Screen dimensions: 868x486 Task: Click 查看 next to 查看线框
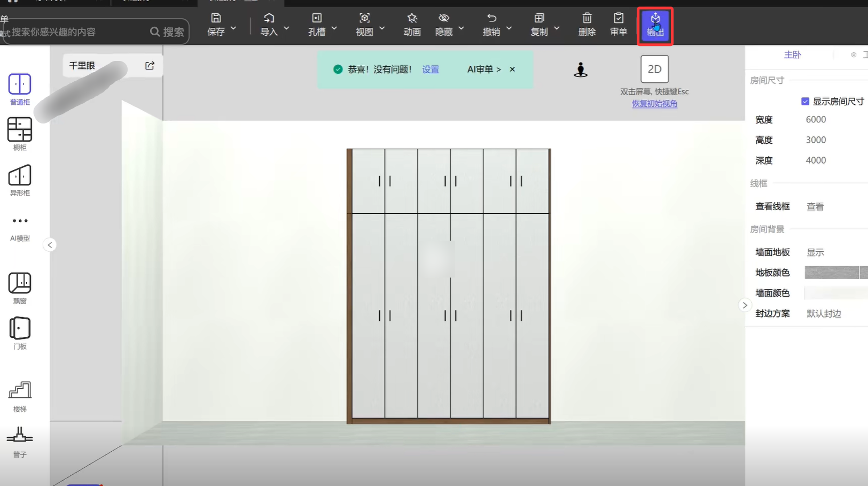[815, 206]
